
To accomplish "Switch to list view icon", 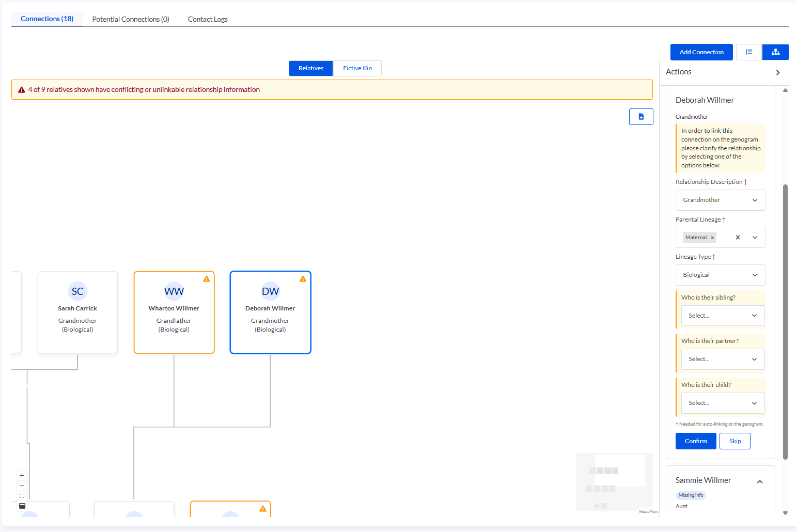I will pos(749,52).
